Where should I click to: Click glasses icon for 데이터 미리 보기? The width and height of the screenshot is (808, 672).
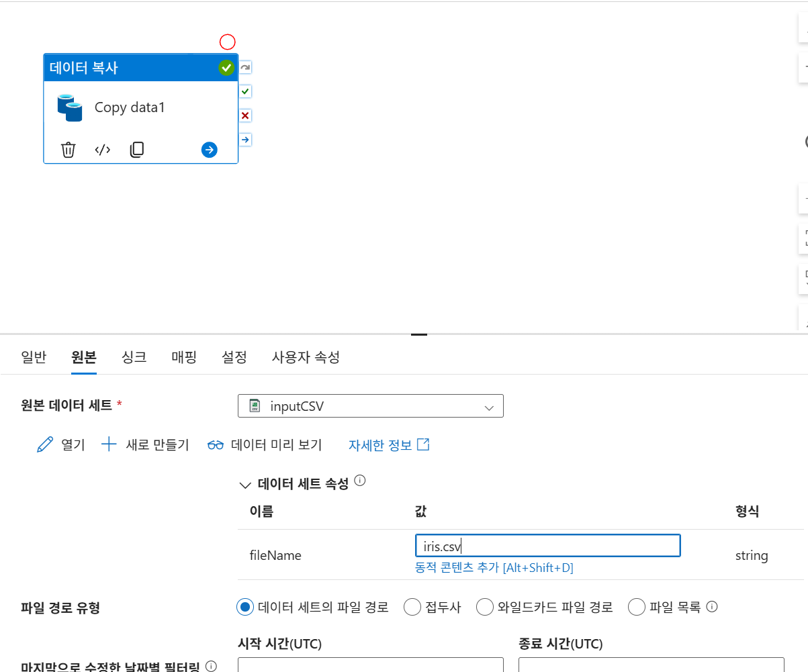(216, 445)
